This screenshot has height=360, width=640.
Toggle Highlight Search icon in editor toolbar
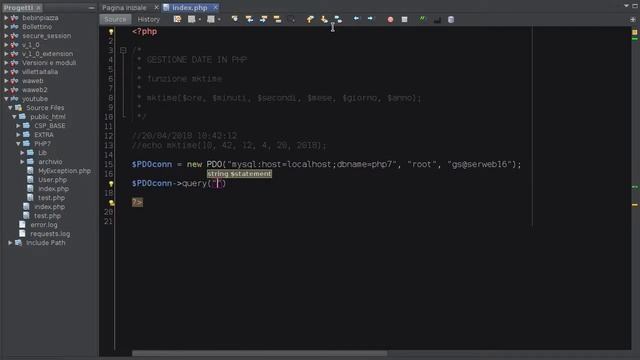click(278, 19)
